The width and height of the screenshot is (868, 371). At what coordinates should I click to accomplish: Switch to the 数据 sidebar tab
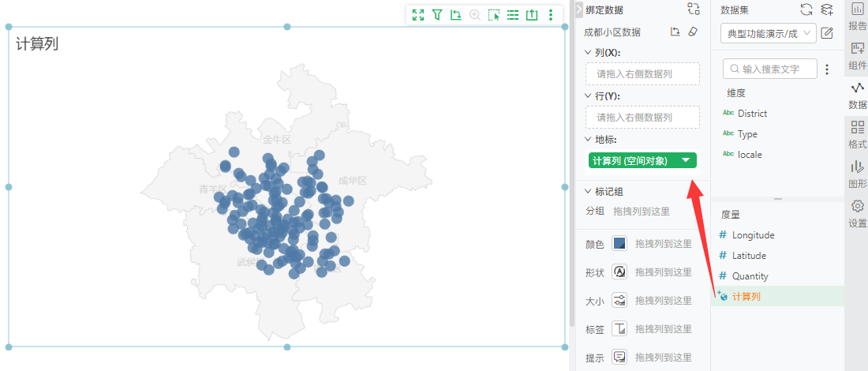click(857, 96)
